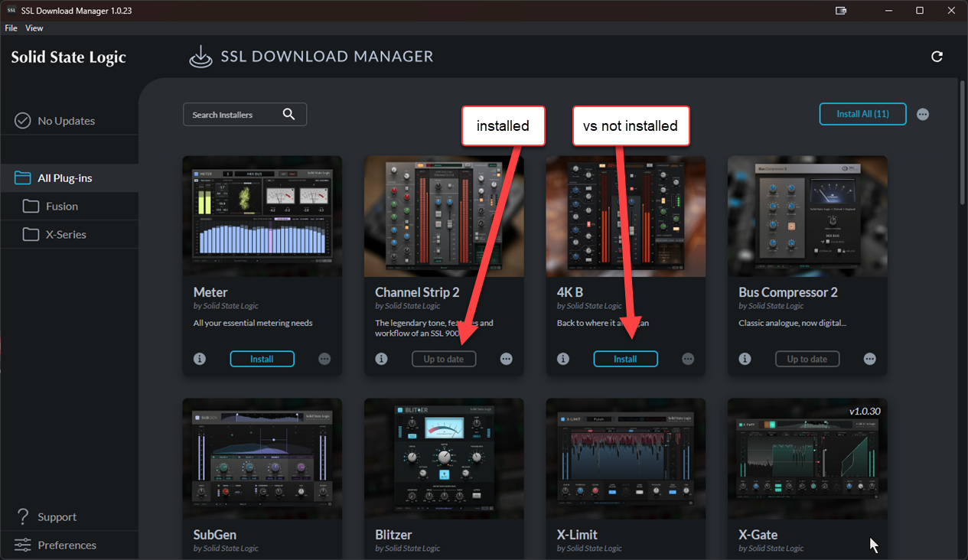The width and height of the screenshot is (968, 560).
Task: Select the X-Limit thumbnail
Action: tap(625, 458)
